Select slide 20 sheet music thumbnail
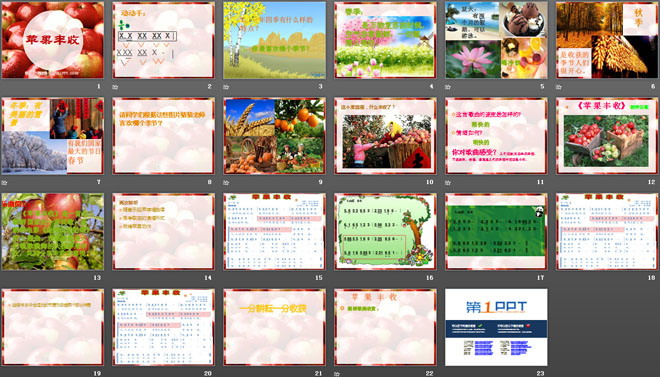 tap(163, 327)
